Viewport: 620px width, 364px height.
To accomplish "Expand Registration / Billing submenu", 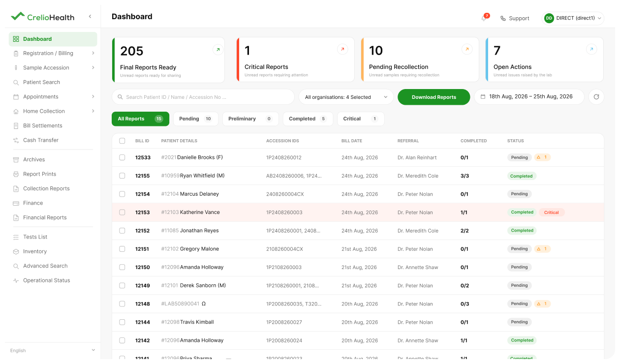I will pyautogui.click(x=93, y=53).
